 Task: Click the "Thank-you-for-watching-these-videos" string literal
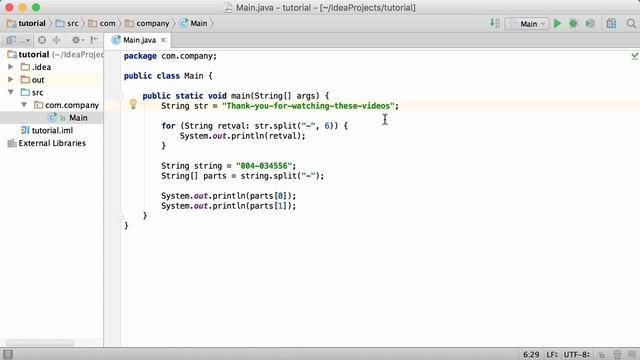pyautogui.click(x=308, y=106)
